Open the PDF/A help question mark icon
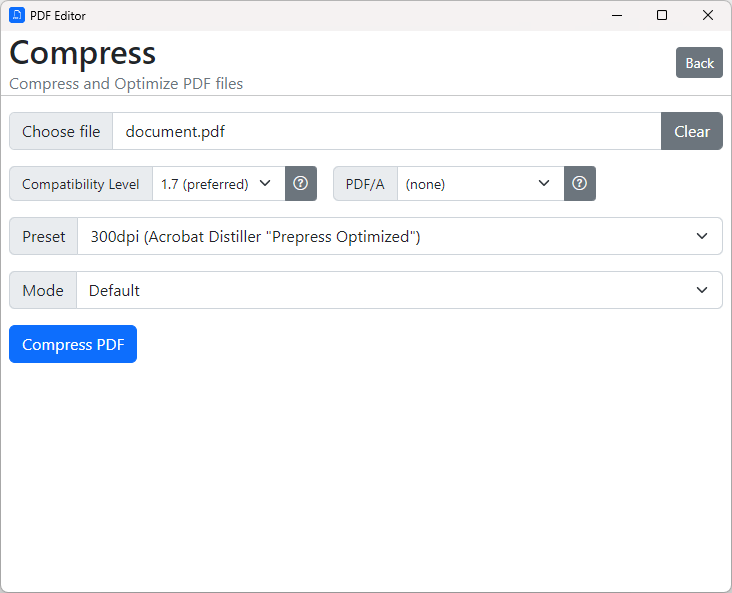The width and height of the screenshot is (732, 593). [x=579, y=184]
